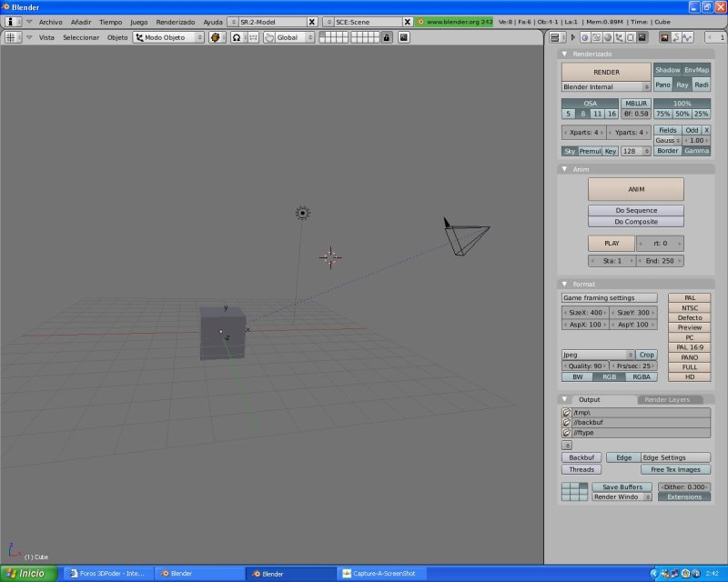Toggle the Shadow render option

(x=668, y=70)
